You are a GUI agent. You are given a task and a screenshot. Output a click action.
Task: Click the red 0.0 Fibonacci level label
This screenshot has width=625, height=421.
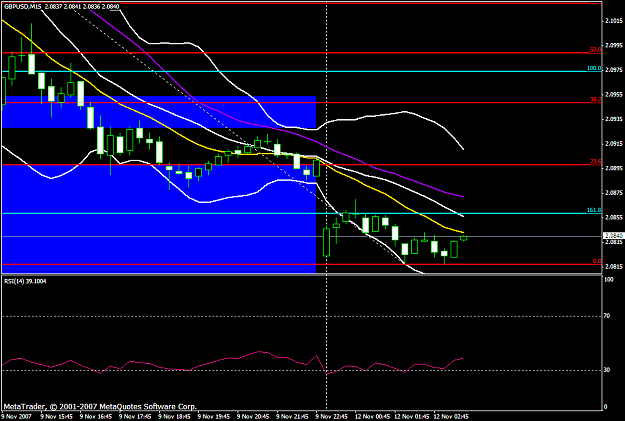(x=597, y=262)
